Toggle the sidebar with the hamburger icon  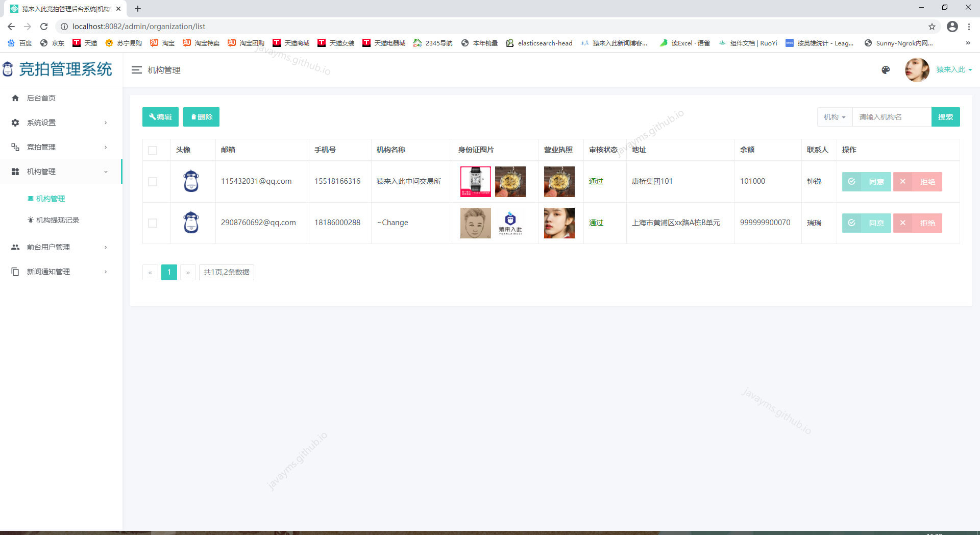(x=136, y=70)
